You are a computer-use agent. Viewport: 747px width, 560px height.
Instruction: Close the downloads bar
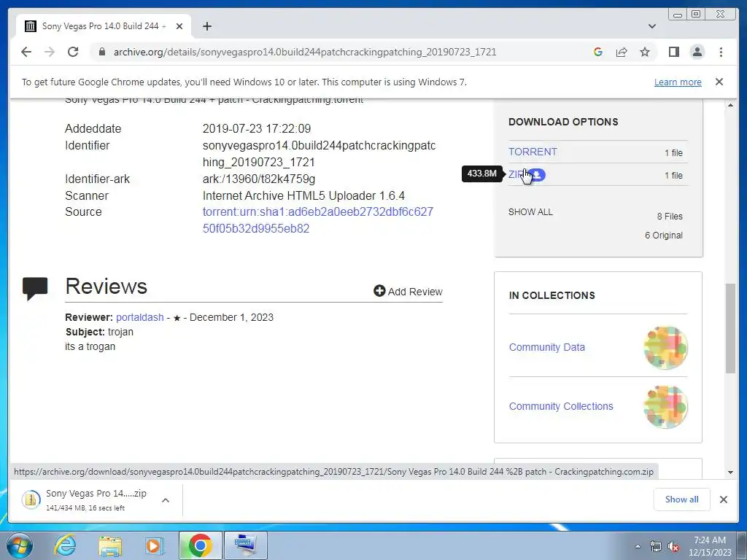coord(723,499)
